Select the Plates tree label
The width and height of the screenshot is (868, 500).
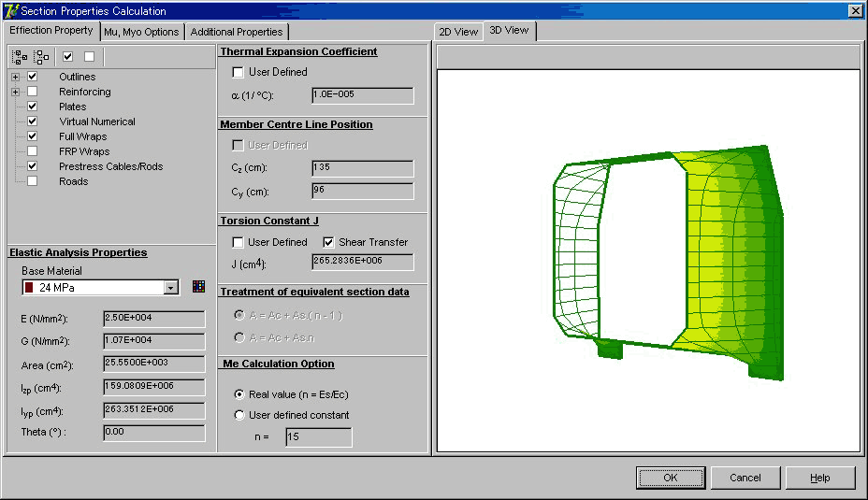coord(73,107)
